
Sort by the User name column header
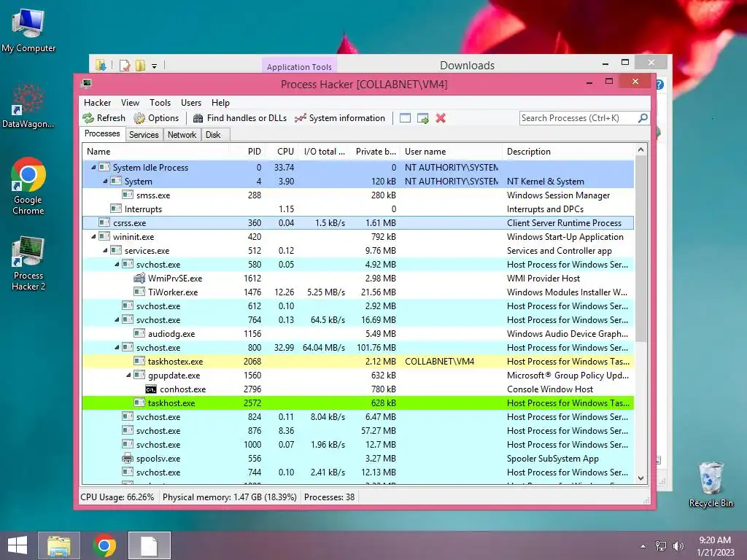pyautogui.click(x=451, y=152)
